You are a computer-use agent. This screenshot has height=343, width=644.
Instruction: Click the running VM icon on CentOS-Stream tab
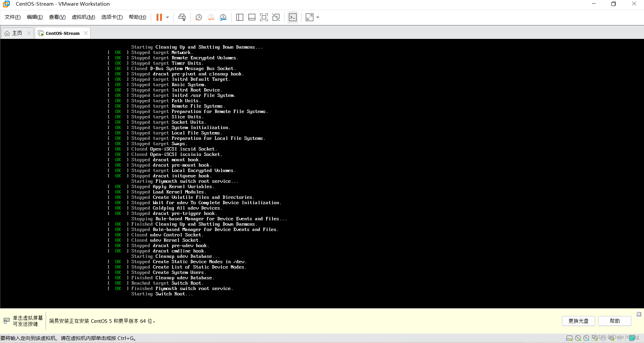click(41, 33)
